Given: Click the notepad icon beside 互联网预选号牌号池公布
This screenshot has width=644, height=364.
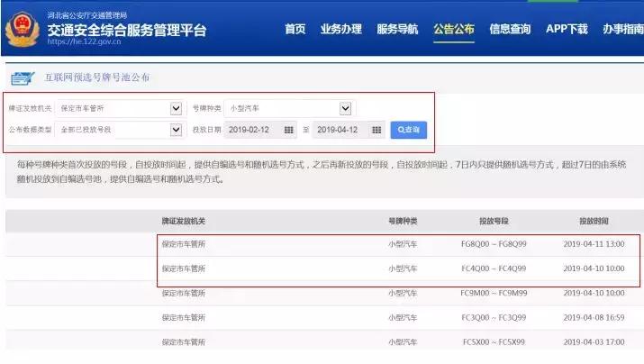Looking at the screenshot, I should point(23,77).
